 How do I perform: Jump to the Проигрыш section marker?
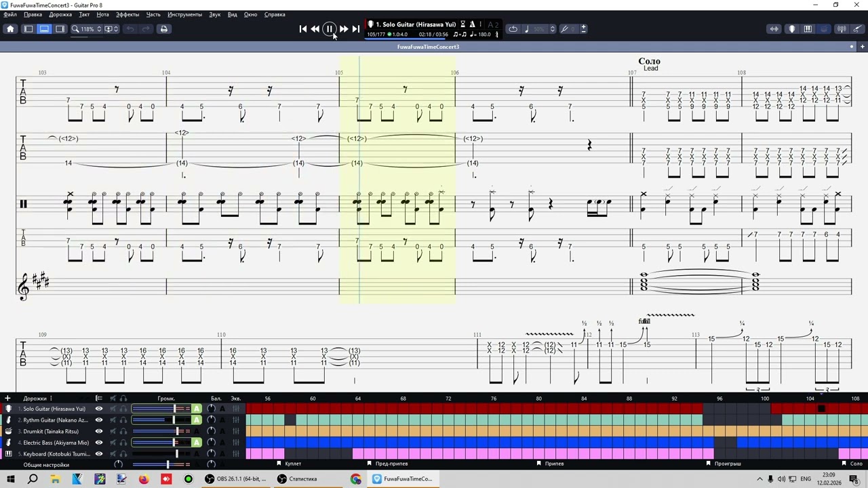pyautogui.click(x=728, y=464)
